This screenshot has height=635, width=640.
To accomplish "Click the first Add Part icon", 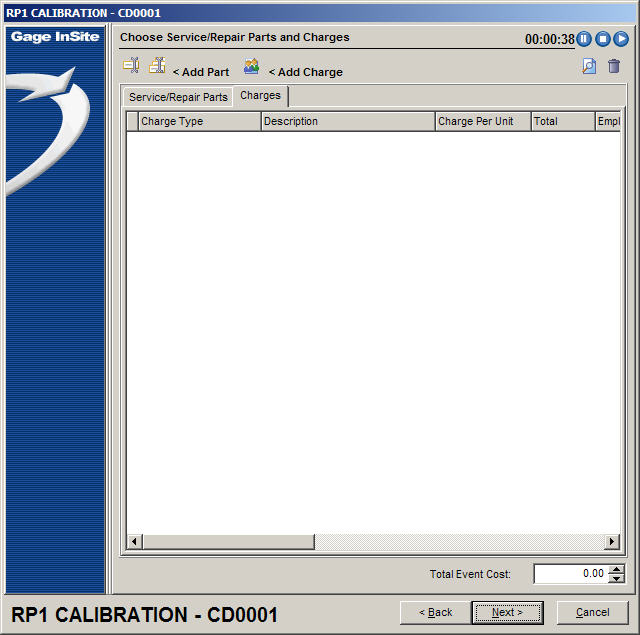I will 131,66.
